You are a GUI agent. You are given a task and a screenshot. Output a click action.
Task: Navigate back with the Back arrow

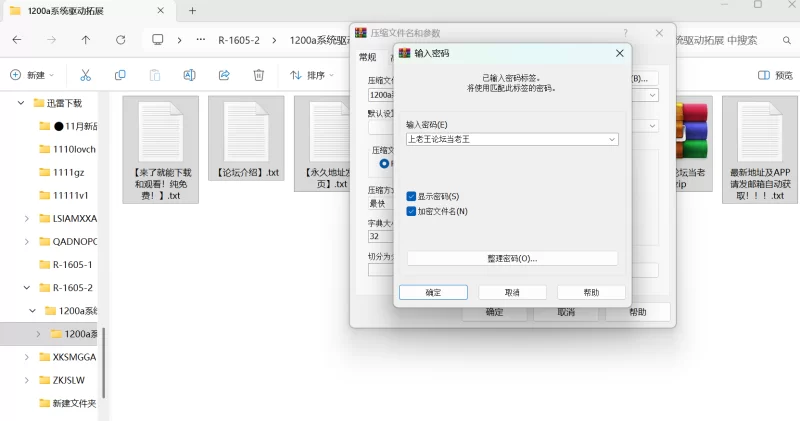click(17, 40)
